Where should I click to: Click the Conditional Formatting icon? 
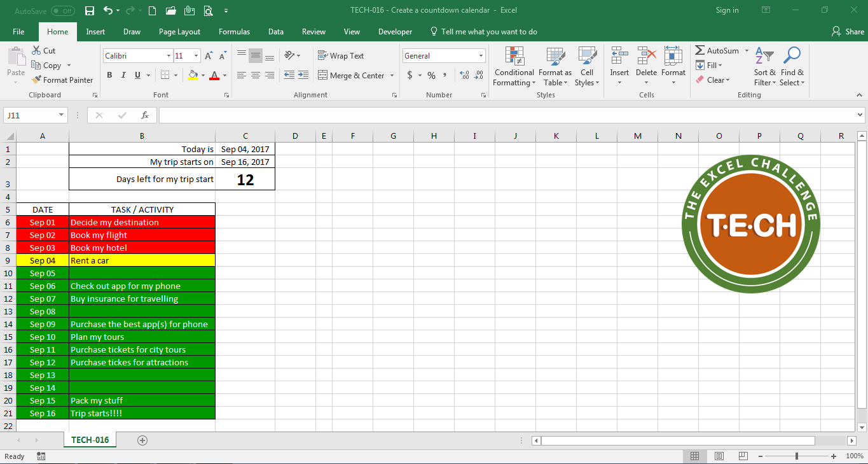pos(514,56)
